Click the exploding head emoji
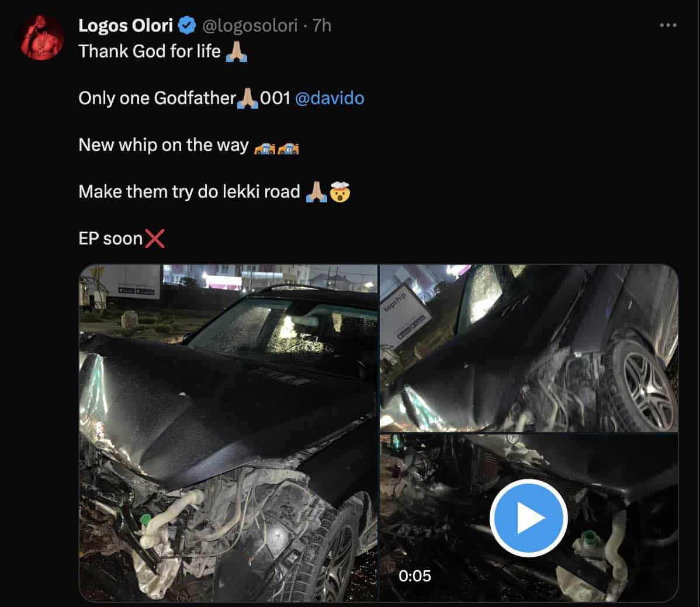The width and height of the screenshot is (700, 607). click(x=340, y=192)
